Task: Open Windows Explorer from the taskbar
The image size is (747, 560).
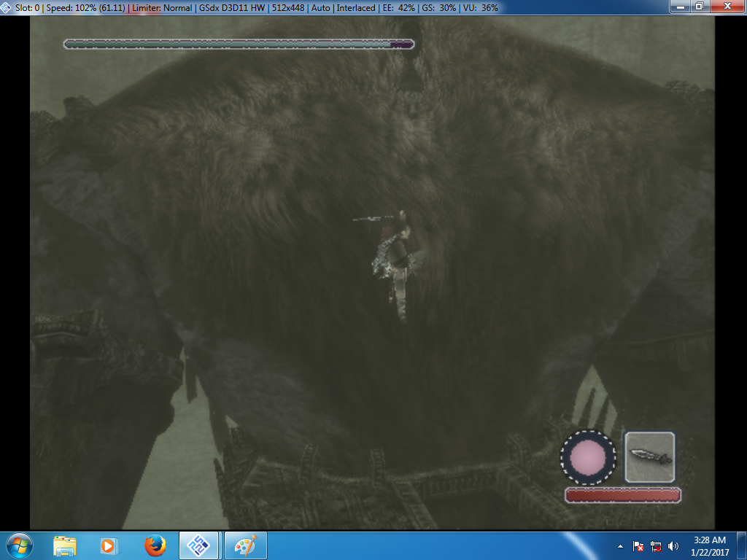Action: pos(64,546)
